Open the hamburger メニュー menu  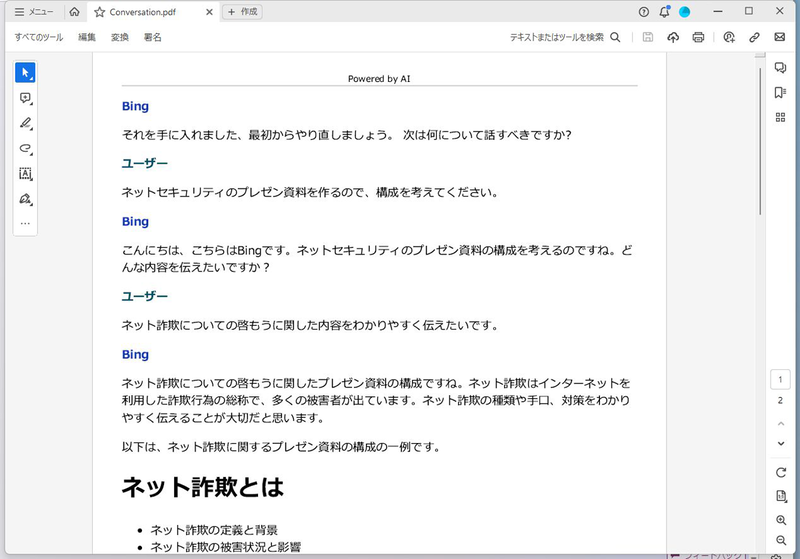click(x=34, y=12)
